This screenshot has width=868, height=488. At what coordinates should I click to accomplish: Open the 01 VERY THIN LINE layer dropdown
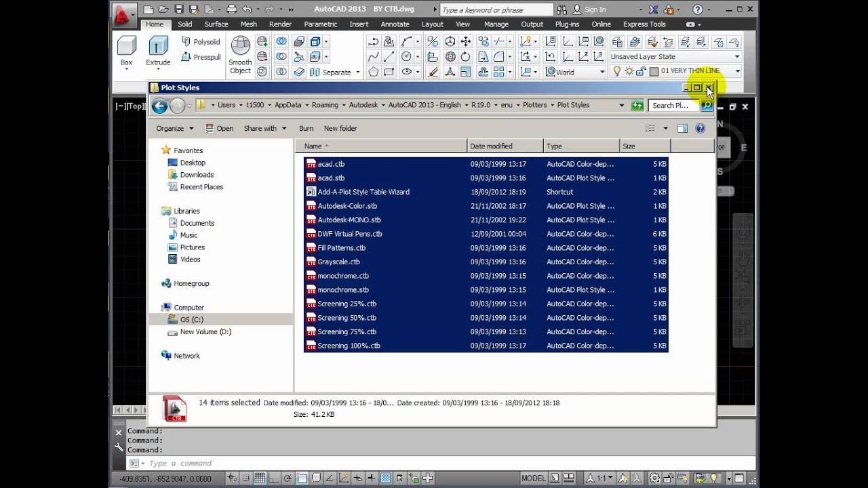tap(737, 71)
